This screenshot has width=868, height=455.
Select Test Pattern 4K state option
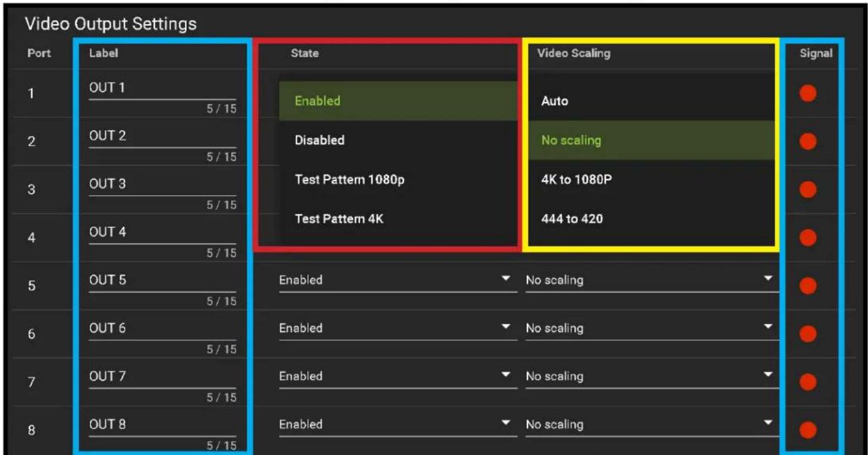pos(398,218)
